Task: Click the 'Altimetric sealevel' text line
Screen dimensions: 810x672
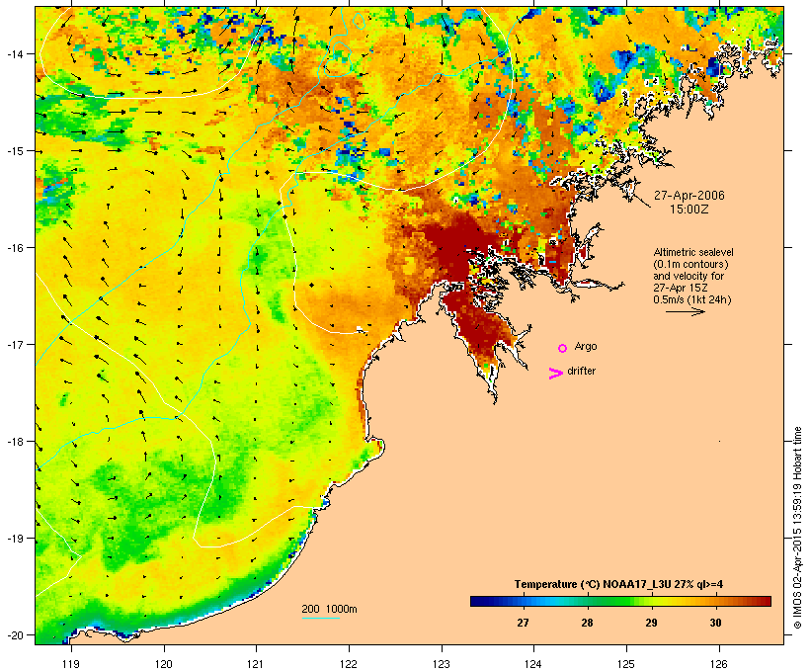Action: [693, 252]
